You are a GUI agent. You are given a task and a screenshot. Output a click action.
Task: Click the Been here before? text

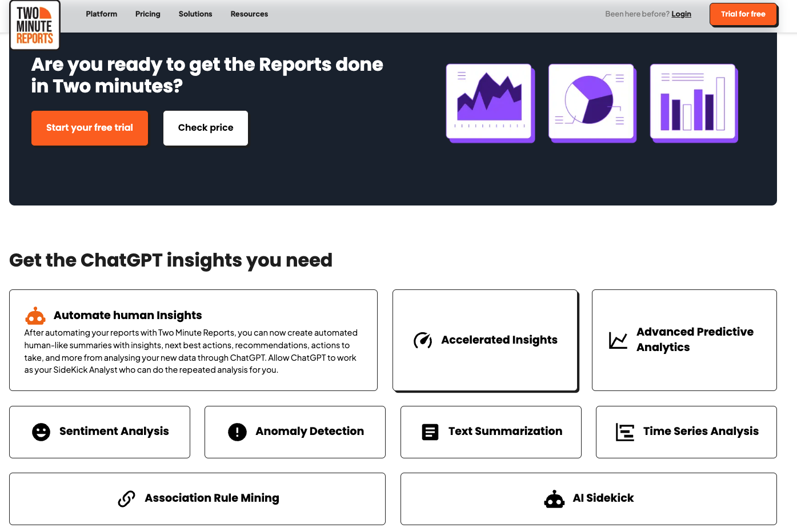coord(637,14)
